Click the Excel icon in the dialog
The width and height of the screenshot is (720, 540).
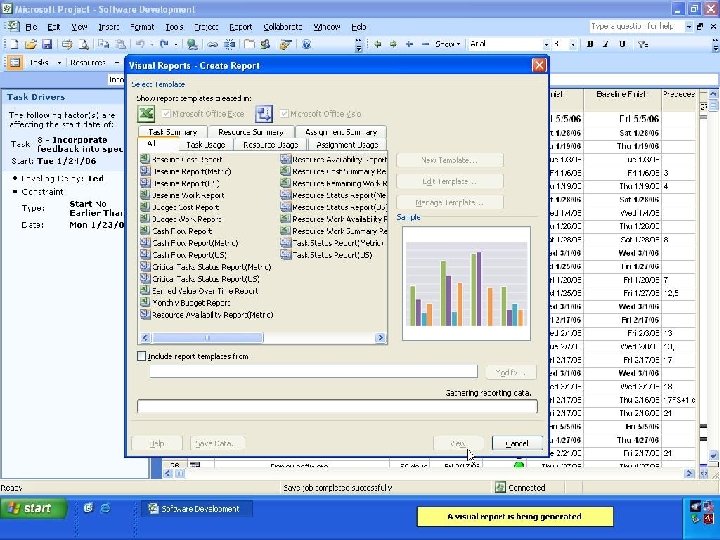pyautogui.click(x=146, y=113)
